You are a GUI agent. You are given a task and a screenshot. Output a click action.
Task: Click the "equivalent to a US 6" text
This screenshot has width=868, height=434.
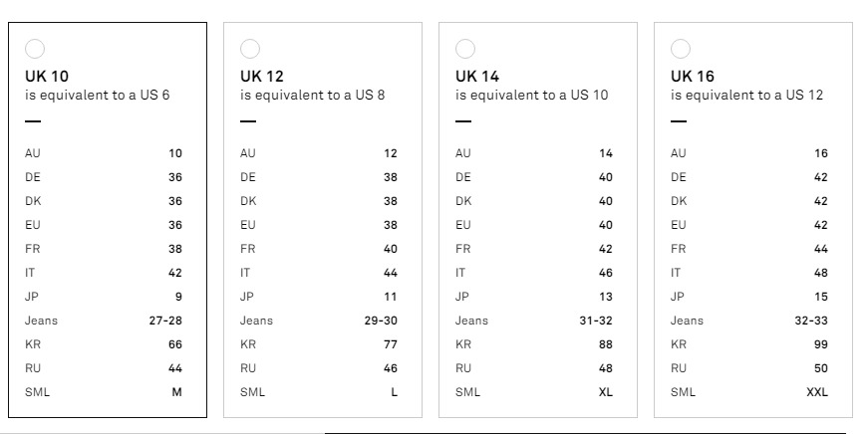tap(98, 96)
